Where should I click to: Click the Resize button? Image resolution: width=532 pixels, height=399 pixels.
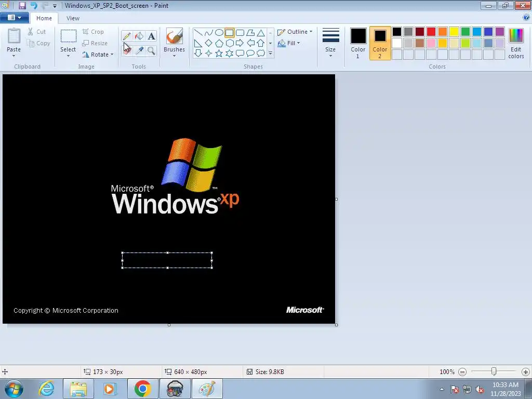pyautogui.click(x=95, y=43)
